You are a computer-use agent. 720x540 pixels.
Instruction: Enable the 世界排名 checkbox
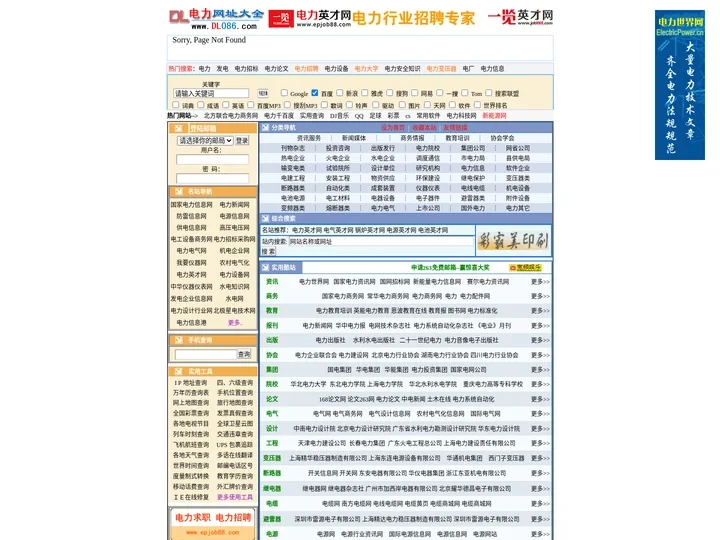coord(477,105)
